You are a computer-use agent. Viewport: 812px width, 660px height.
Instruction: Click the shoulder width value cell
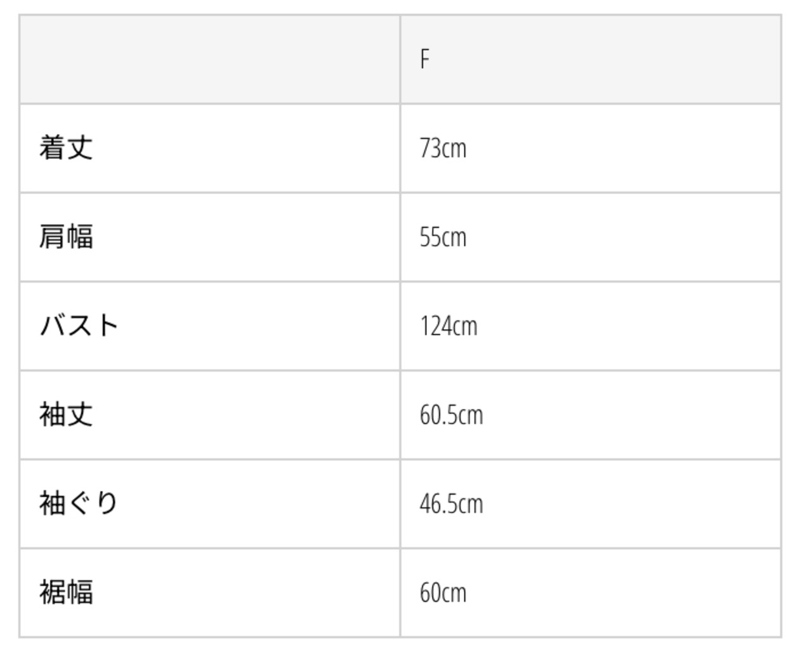(x=590, y=237)
